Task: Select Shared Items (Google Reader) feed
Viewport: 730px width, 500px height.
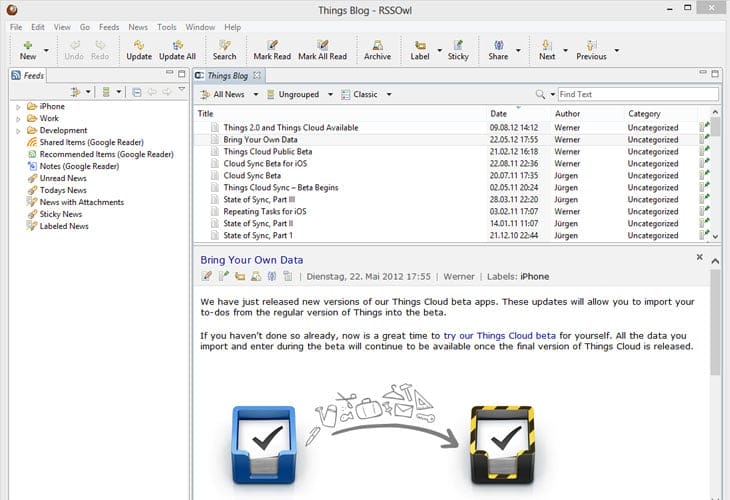Action: [x=91, y=142]
